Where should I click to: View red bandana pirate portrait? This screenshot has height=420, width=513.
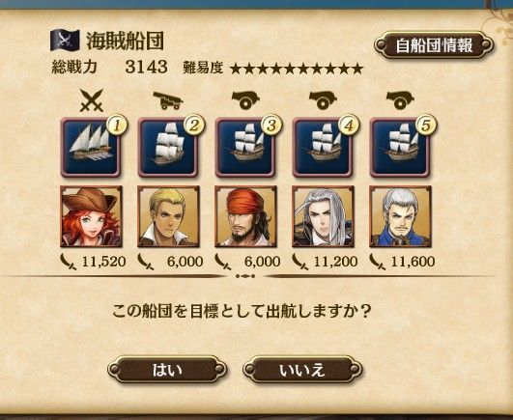245,216
